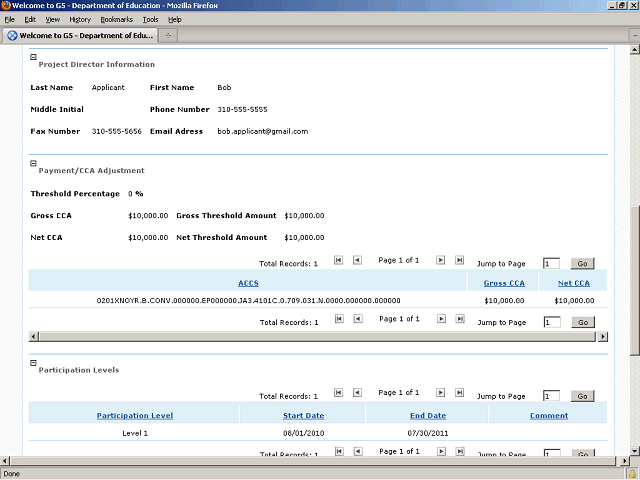Click next page arrow below ACCS table
This screenshot has width=640, height=480.
click(440, 319)
